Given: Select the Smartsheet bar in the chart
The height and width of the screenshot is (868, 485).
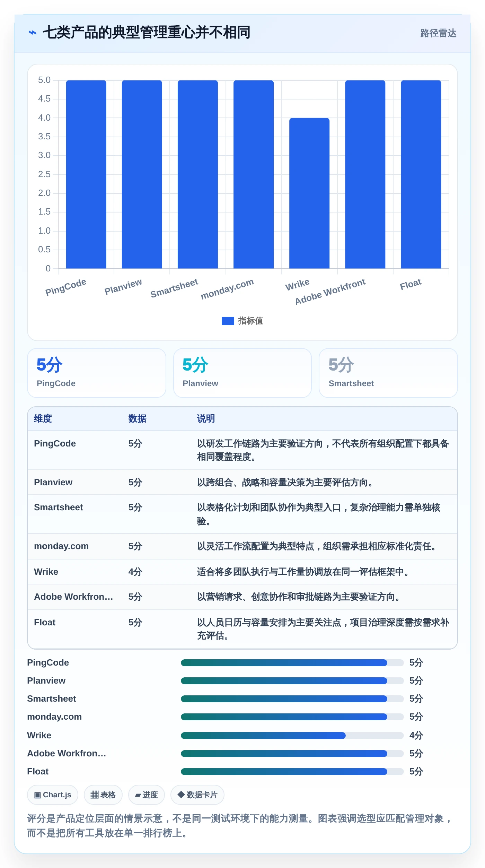Looking at the screenshot, I should coord(198,174).
